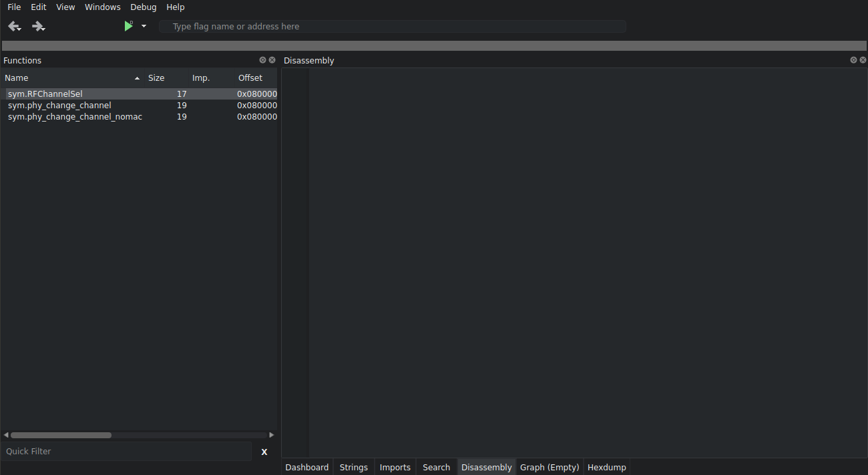
Task: Close the Disassembly panel via its X icon
Action: (863, 59)
